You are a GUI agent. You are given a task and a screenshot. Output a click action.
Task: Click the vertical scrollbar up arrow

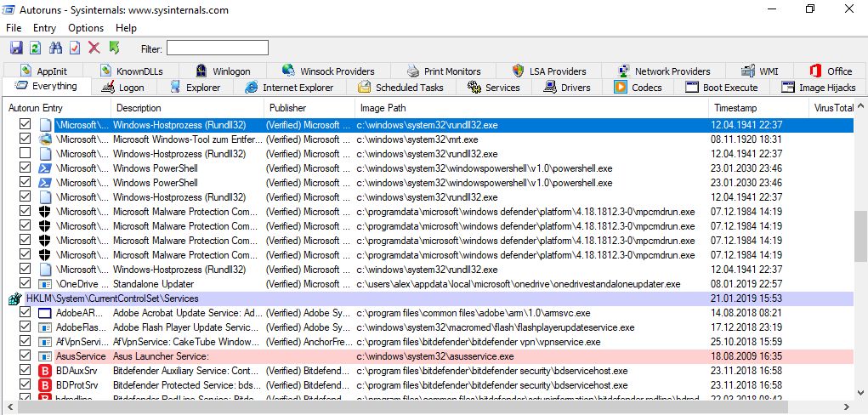(x=860, y=105)
